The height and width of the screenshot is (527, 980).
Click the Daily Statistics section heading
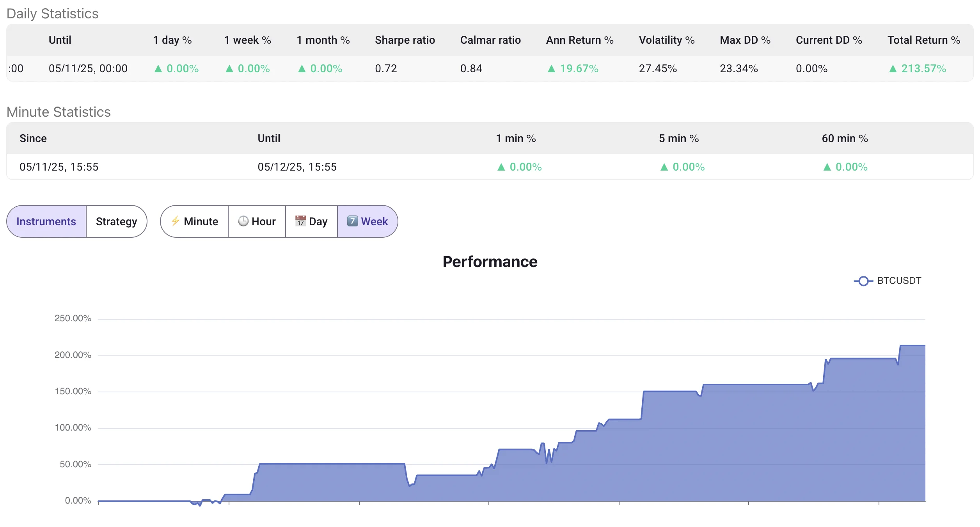[53, 14]
